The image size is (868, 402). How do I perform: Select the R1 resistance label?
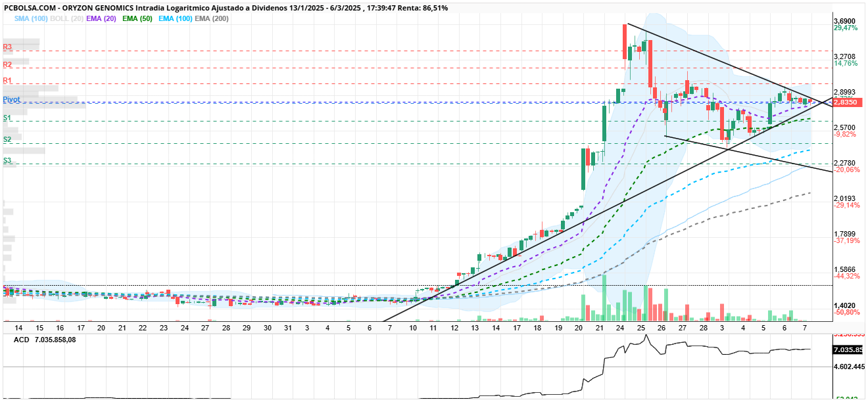pos(8,80)
